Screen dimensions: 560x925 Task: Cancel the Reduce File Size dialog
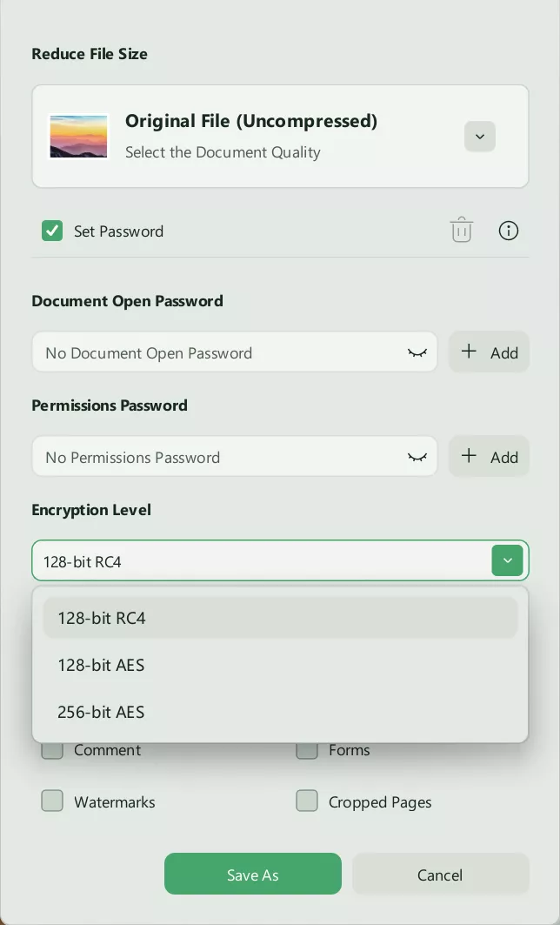440,874
